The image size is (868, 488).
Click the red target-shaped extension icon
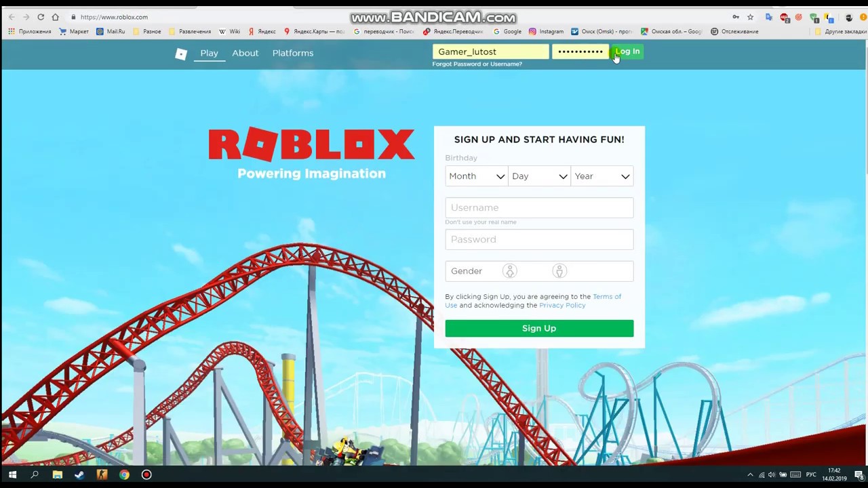click(x=799, y=17)
